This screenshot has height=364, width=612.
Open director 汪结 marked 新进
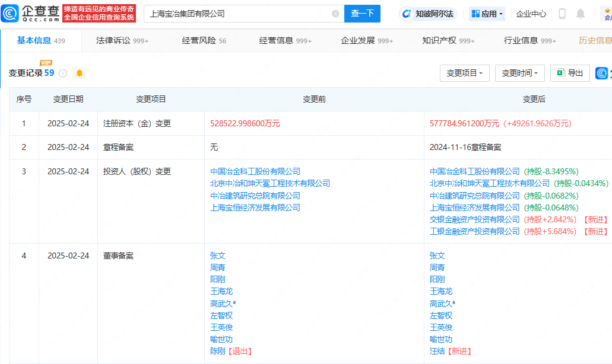pyautogui.click(x=437, y=352)
